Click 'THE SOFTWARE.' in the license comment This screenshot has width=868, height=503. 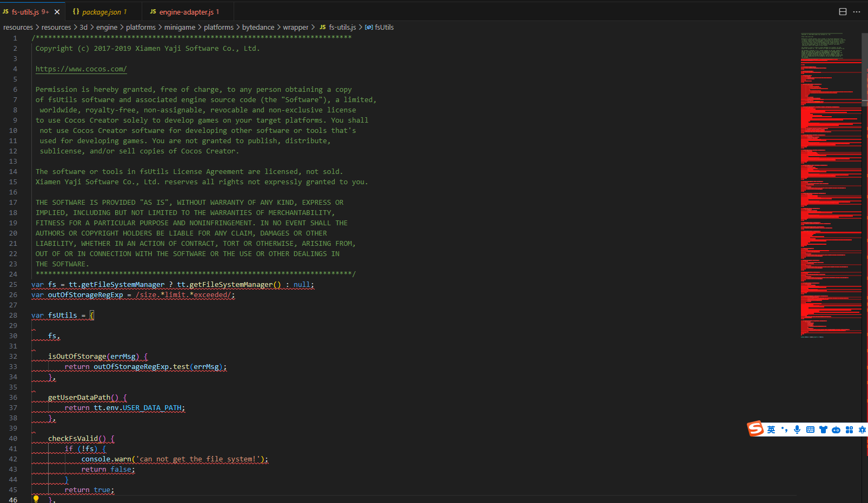[62, 264]
